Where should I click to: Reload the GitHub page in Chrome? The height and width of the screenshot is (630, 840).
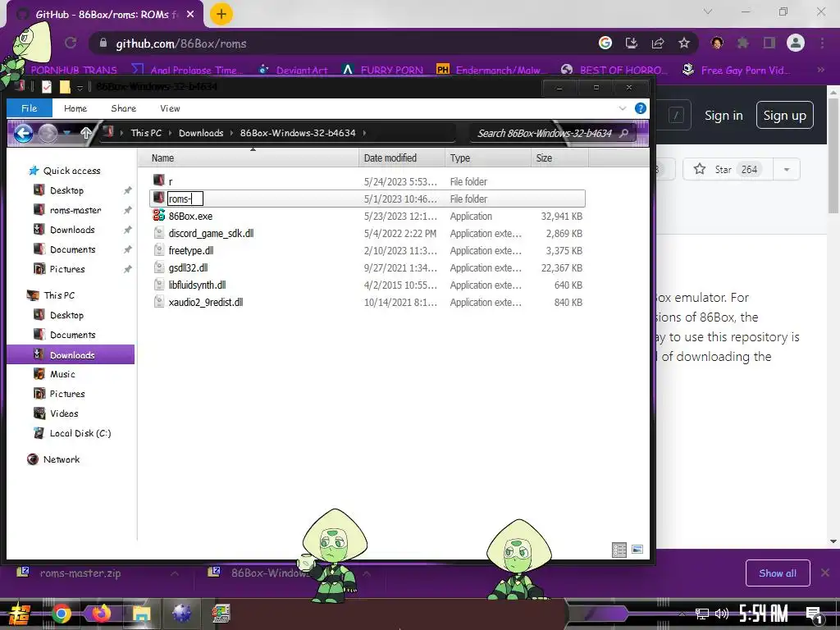point(71,43)
